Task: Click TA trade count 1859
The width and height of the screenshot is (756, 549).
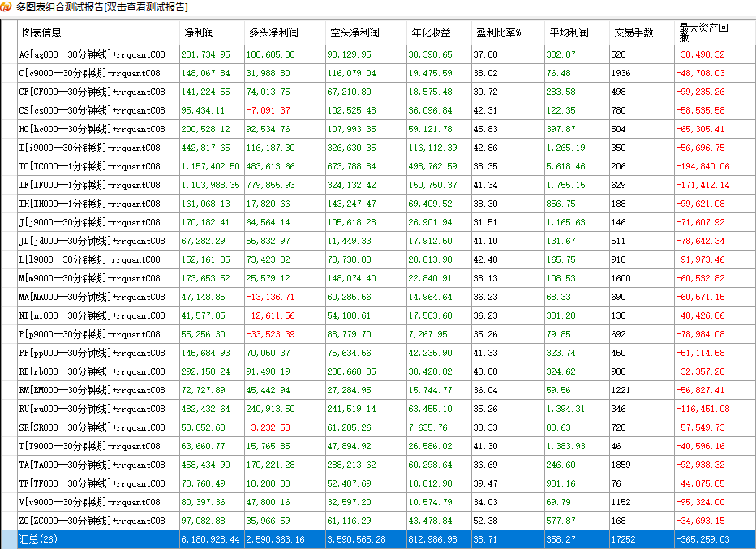Action: click(621, 465)
